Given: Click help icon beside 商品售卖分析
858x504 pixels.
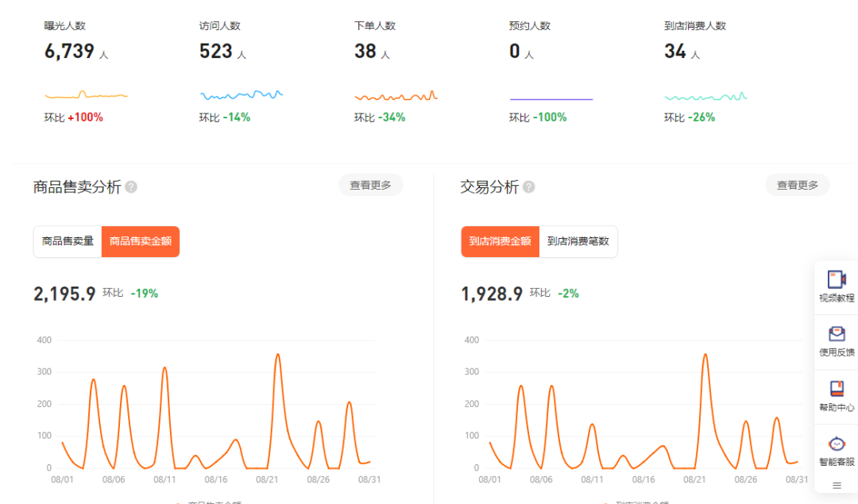Looking at the screenshot, I should click(131, 187).
